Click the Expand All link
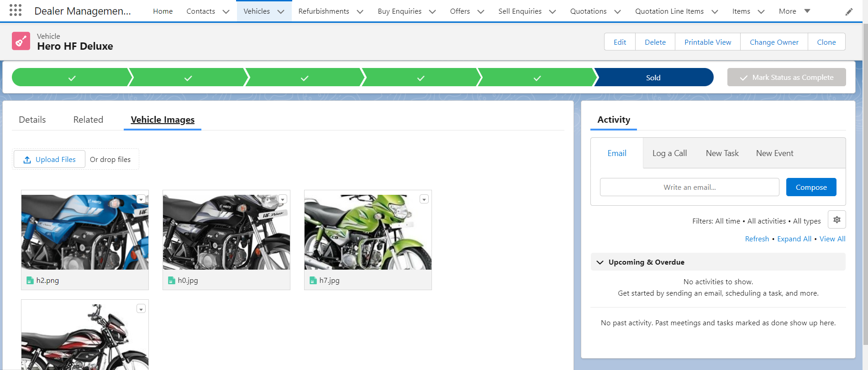868x370 pixels. (794, 239)
